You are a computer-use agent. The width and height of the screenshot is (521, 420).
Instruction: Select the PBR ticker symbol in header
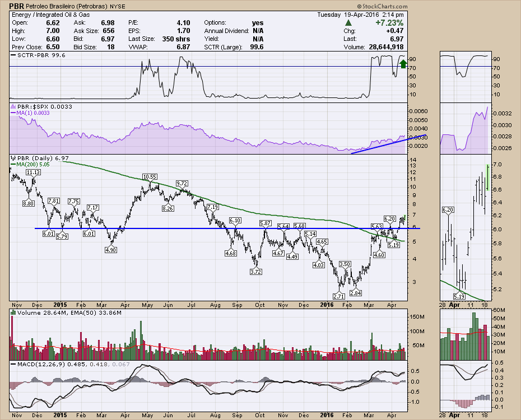point(17,6)
